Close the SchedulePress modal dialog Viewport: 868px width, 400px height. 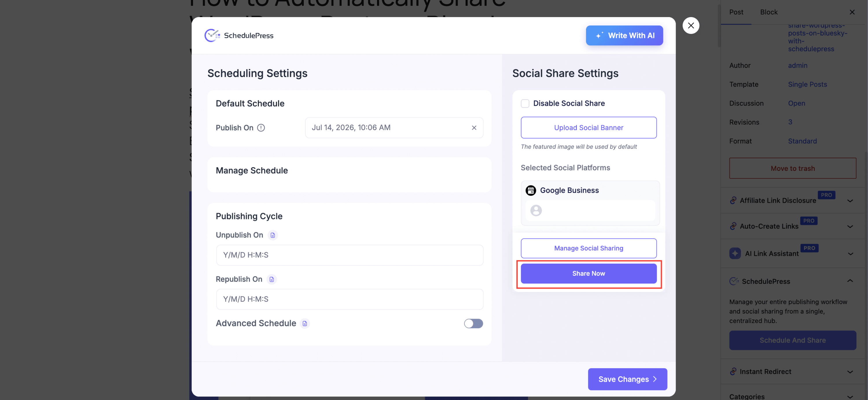point(691,25)
